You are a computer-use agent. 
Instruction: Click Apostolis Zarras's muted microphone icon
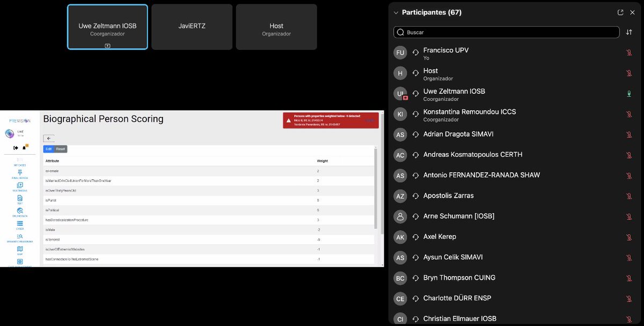click(629, 196)
